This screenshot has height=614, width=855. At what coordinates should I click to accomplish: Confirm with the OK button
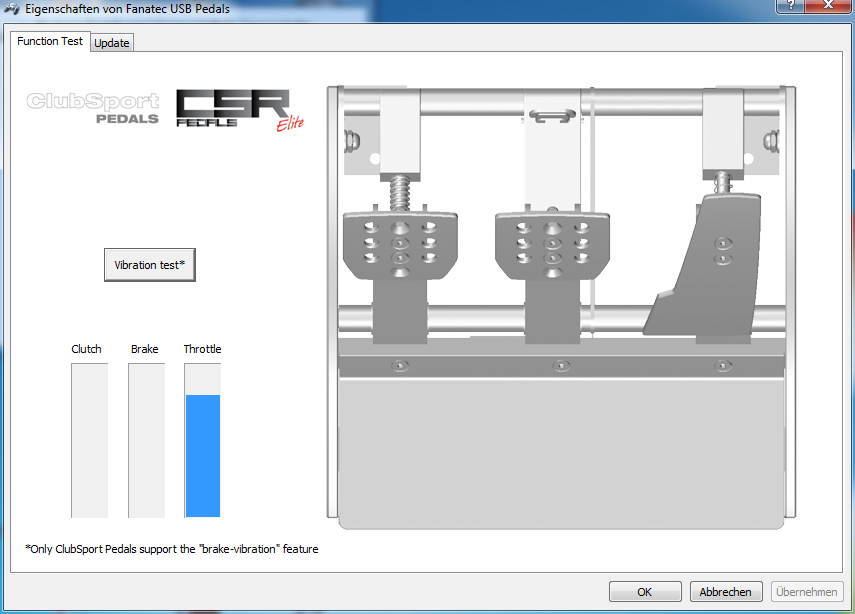click(x=645, y=592)
